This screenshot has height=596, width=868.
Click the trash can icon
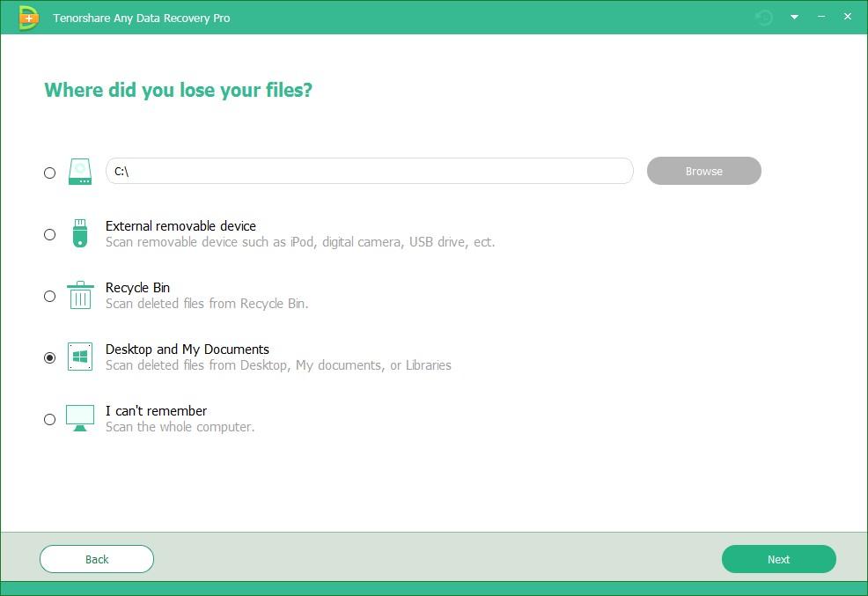[80, 295]
